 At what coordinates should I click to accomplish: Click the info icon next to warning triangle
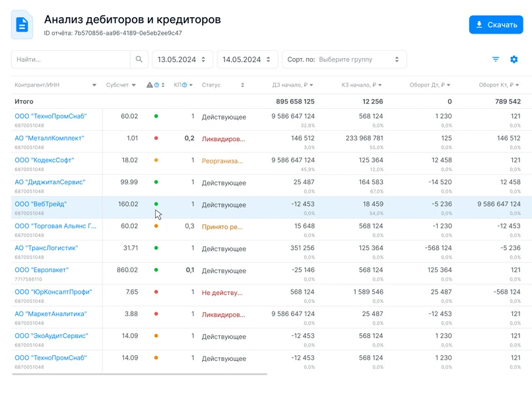156,86
